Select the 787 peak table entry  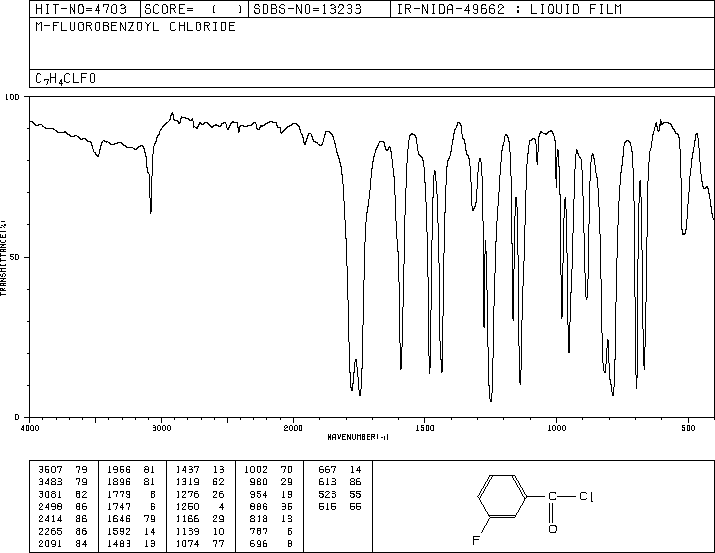click(x=271, y=532)
